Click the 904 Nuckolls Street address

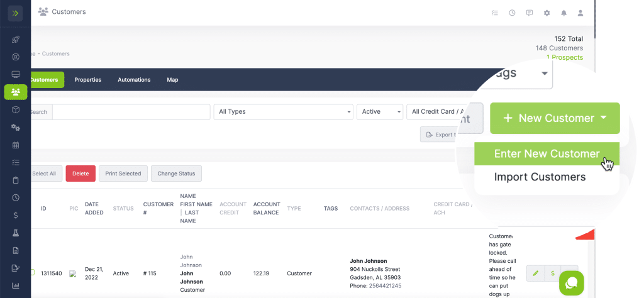click(x=375, y=269)
